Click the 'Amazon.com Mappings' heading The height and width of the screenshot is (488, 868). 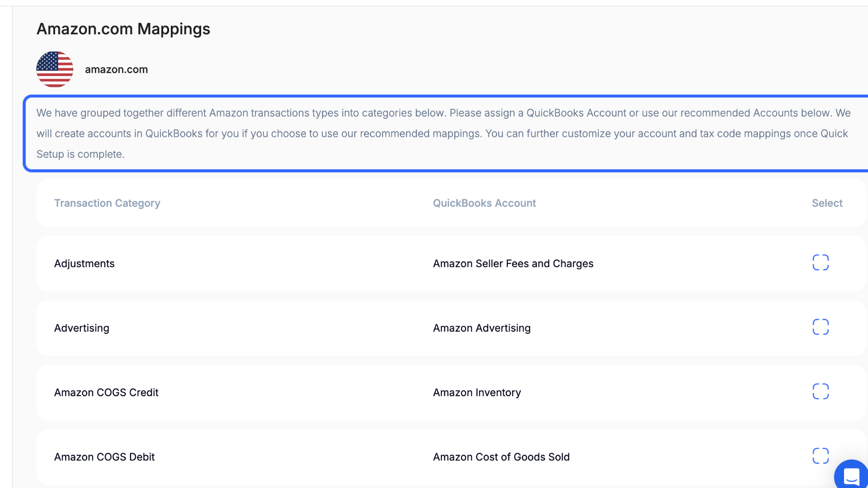pyautogui.click(x=123, y=29)
